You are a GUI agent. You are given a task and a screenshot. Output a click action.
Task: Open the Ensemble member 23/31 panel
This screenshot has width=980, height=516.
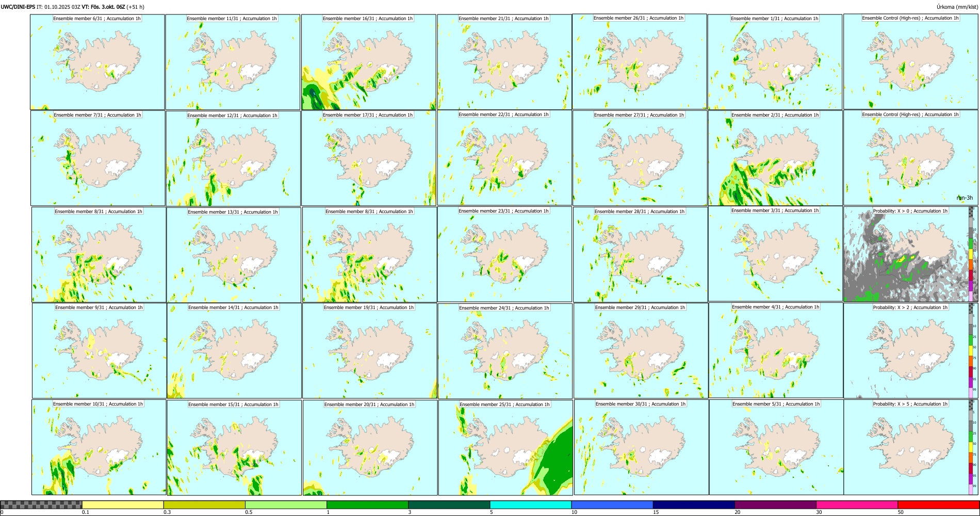click(504, 254)
